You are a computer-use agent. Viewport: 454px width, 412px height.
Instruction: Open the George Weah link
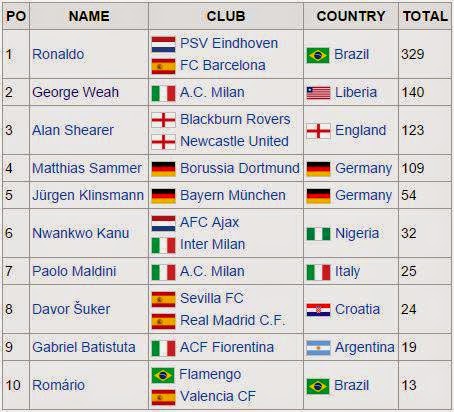75,92
